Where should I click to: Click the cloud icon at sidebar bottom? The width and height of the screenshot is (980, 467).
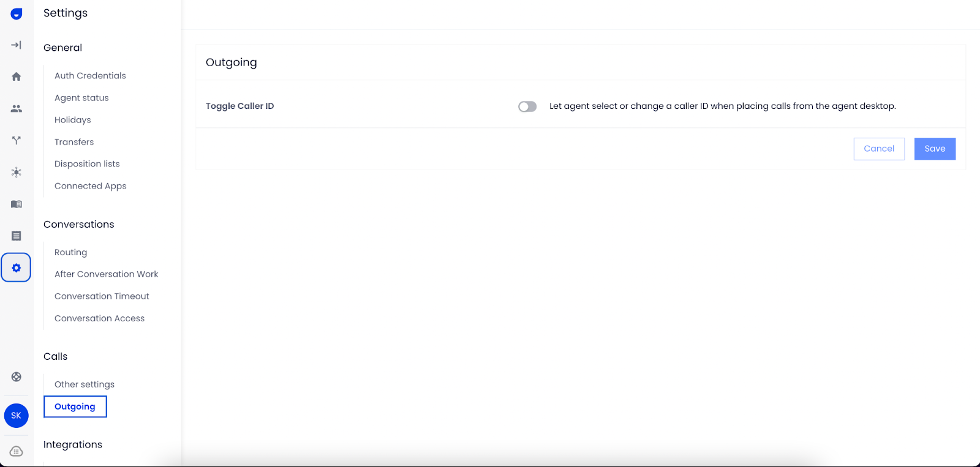tap(17, 451)
